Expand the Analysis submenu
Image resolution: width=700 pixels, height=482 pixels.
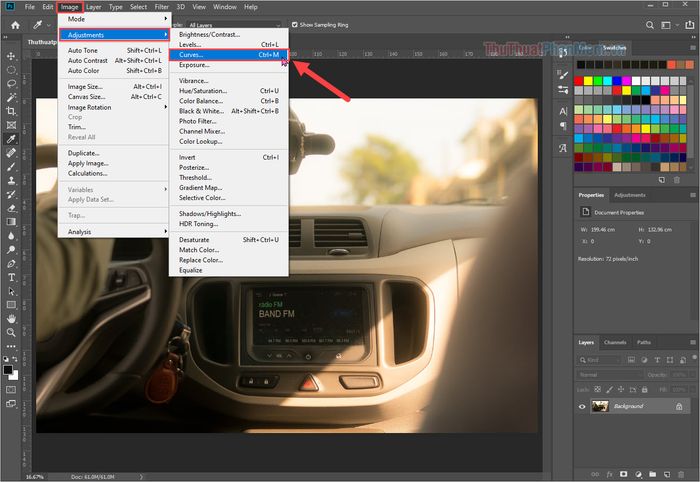click(x=114, y=232)
